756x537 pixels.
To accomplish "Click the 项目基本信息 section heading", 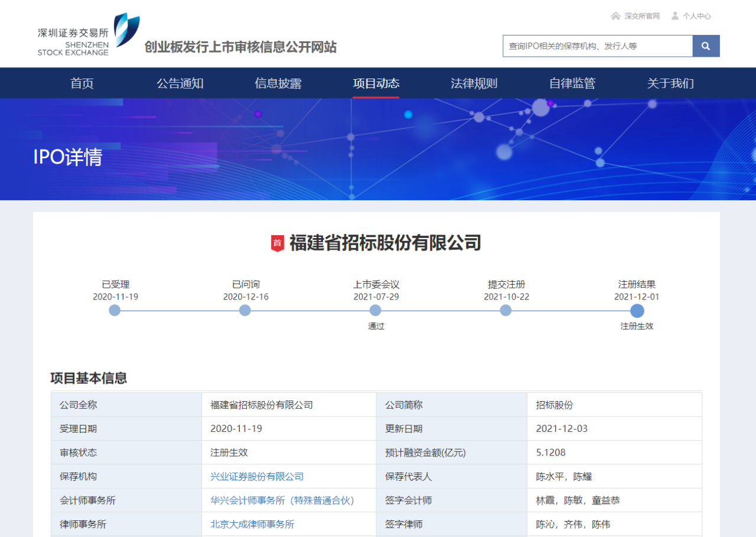I will 89,378.
